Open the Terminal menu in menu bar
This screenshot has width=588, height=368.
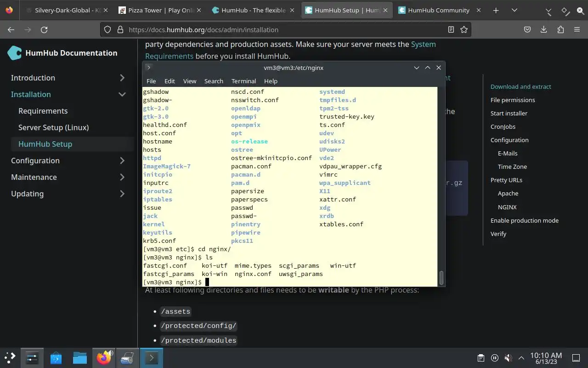click(243, 81)
